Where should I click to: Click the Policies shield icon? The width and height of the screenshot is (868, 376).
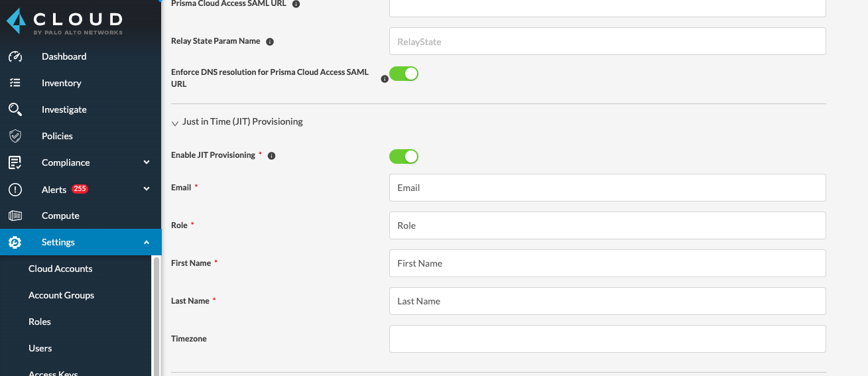(15, 136)
